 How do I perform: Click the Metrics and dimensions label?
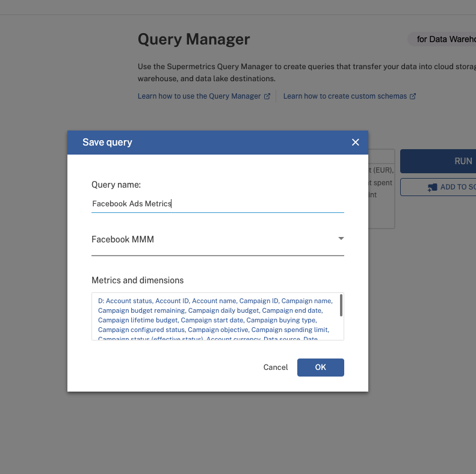pos(137,280)
